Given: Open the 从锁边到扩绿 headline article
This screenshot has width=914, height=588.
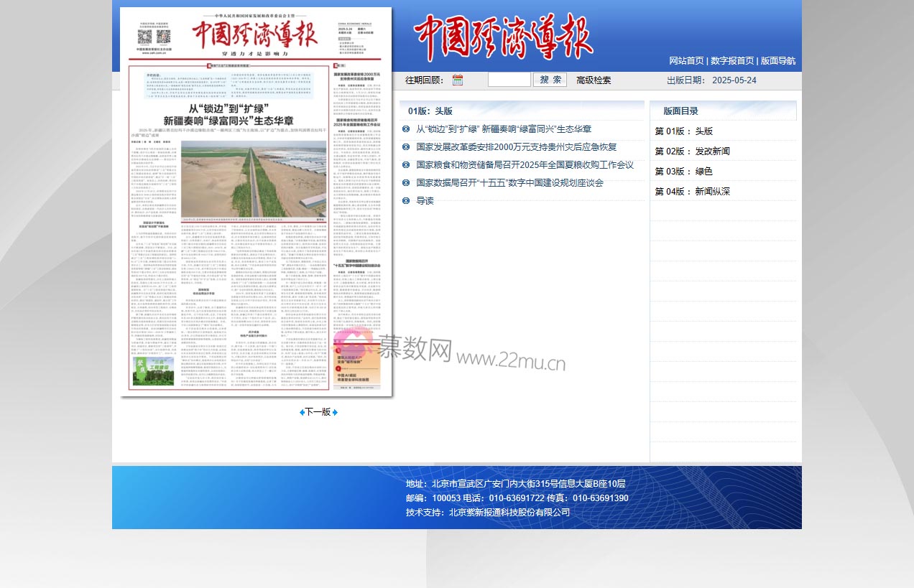Looking at the screenshot, I should (502, 129).
